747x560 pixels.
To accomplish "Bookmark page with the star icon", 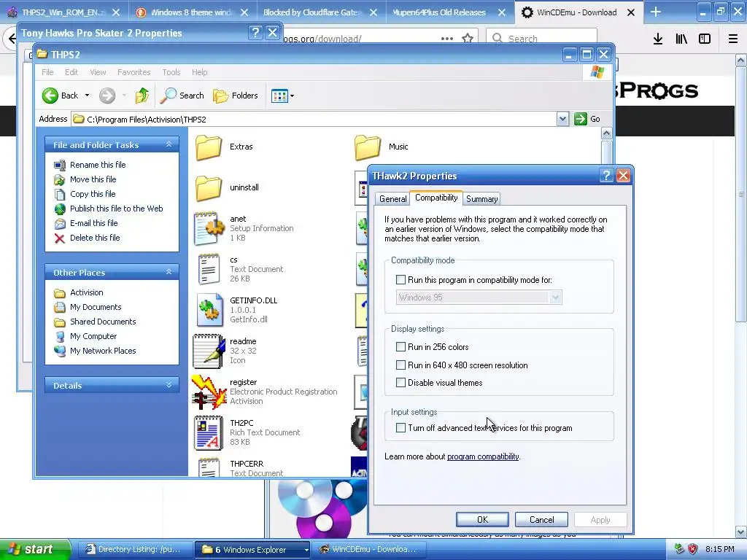I will point(468,39).
